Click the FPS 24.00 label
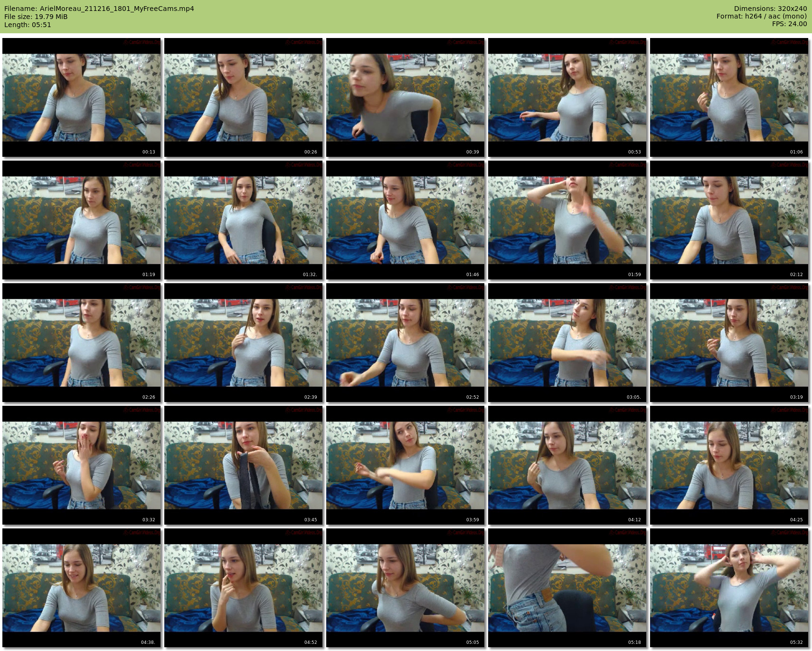The image size is (812, 651). click(789, 24)
